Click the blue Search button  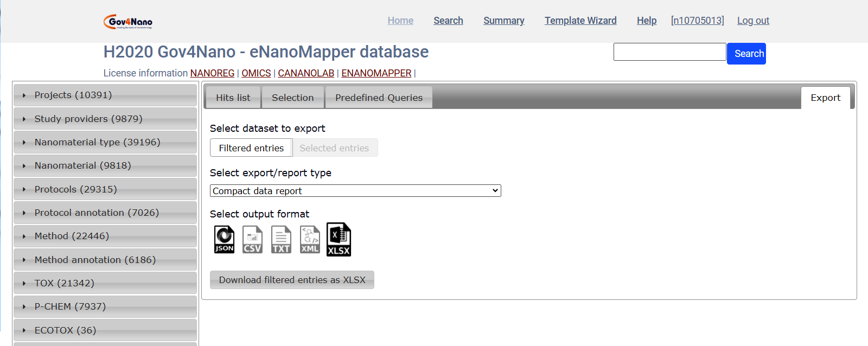coord(746,54)
